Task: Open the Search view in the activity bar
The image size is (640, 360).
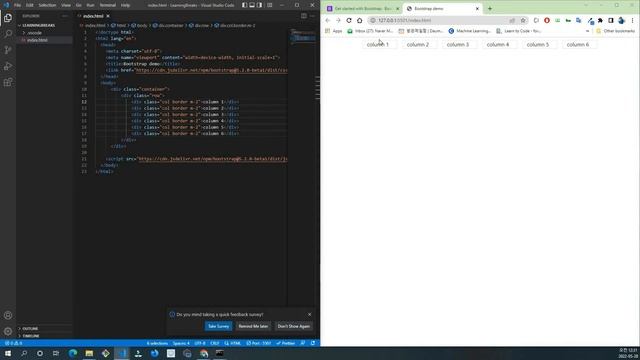Action: pyautogui.click(x=8, y=34)
